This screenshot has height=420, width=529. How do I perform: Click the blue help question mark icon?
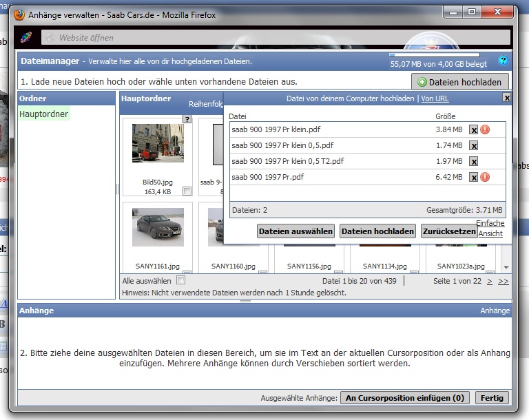coord(503,61)
